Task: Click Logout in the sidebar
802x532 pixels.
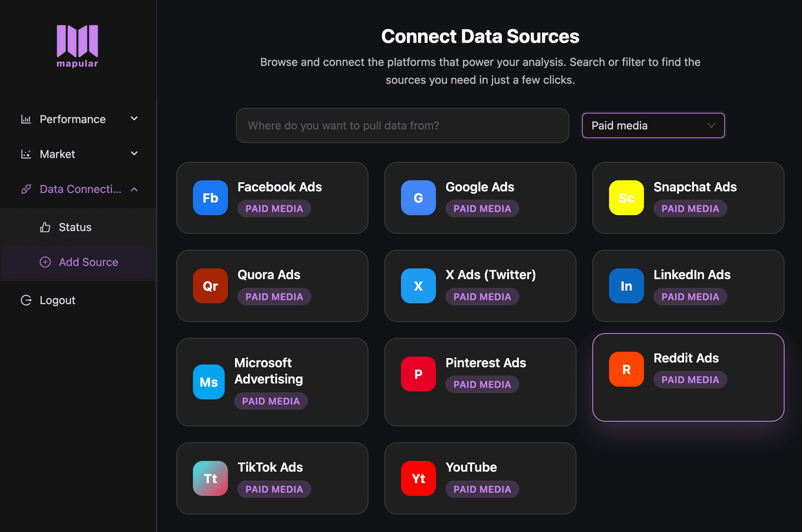Action: (x=57, y=300)
